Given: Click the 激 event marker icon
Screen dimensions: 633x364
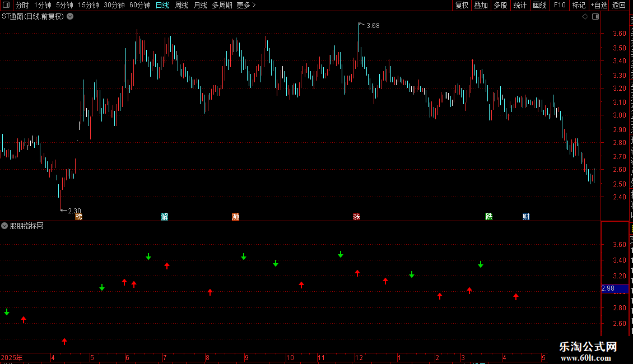Looking at the screenshot, I should 236,217.
